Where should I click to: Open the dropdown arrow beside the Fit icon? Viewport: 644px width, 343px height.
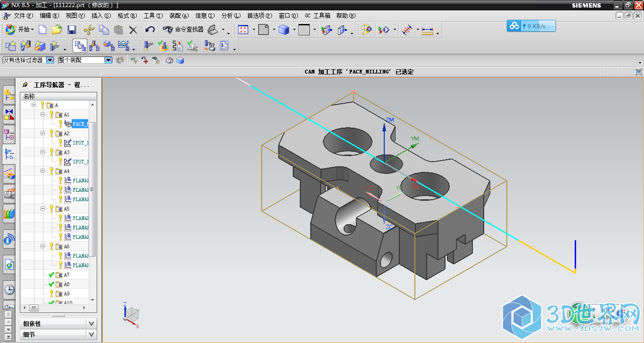click(254, 30)
